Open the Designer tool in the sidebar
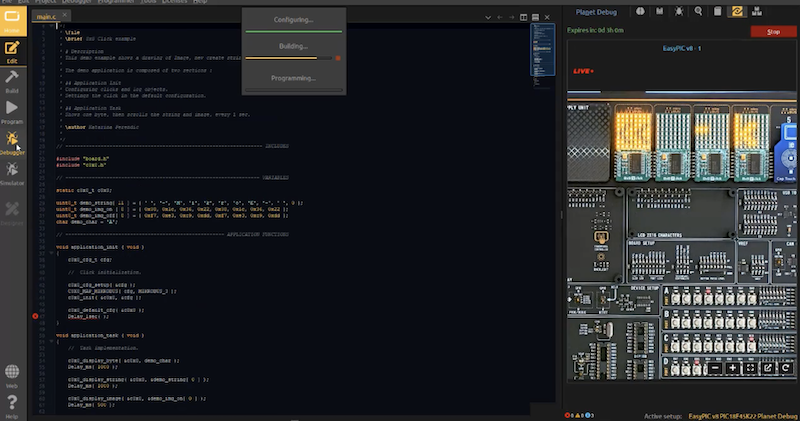 tap(12, 213)
